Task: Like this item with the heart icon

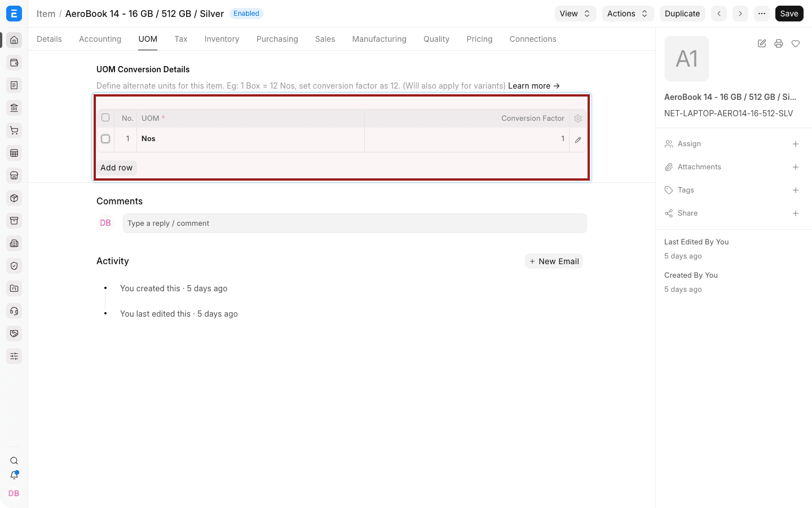Action: (x=796, y=43)
